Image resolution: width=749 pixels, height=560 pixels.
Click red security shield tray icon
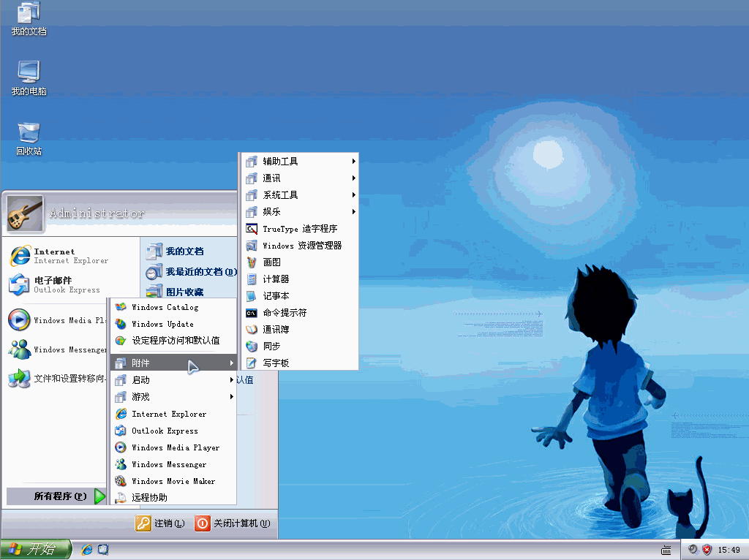707,550
